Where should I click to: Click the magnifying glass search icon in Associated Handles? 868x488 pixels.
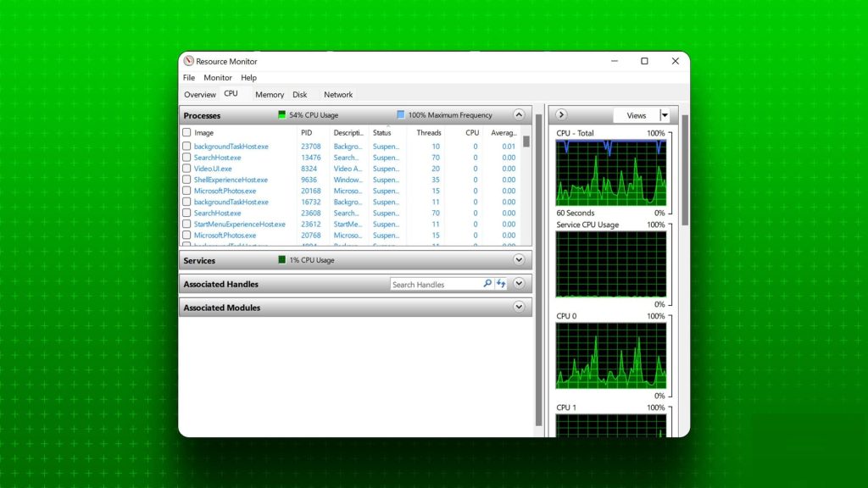pyautogui.click(x=487, y=283)
